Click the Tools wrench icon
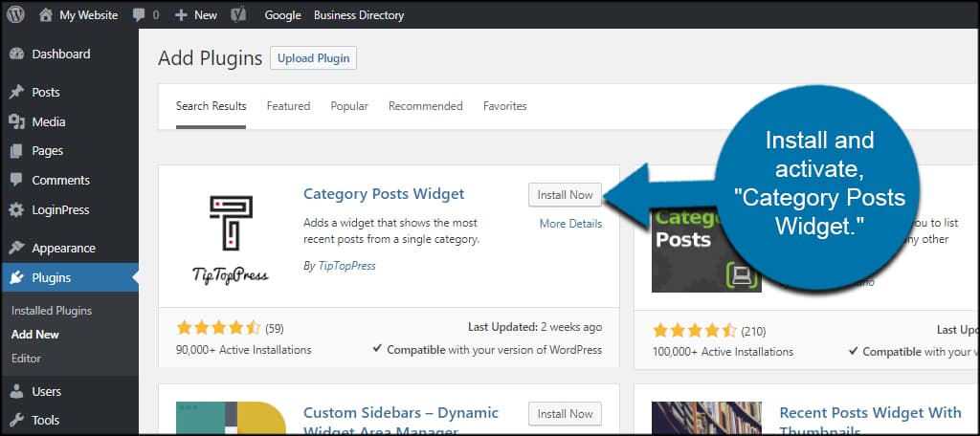Screen dimensions: 980x436 point(17,420)
